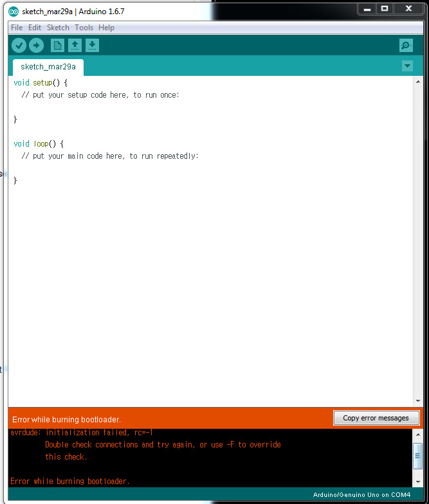429x504 pixels.
Task: Open the Serial Monitor magnifier icon
Action: [x=406, y=45]
